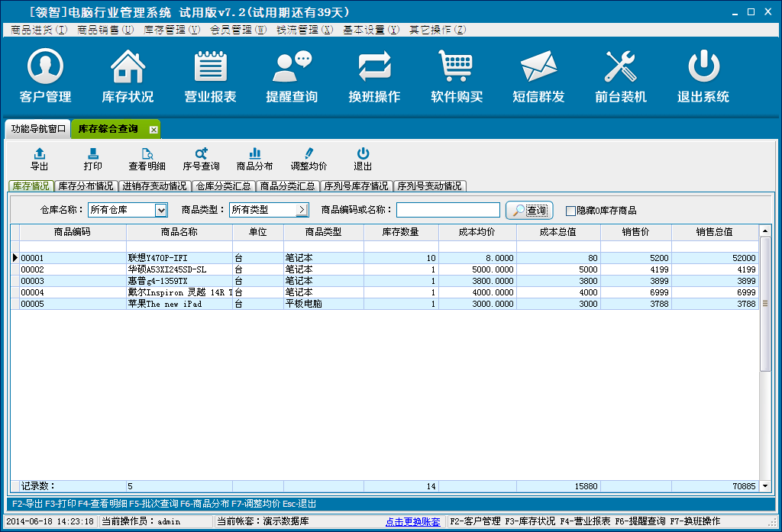Open the 商品类型 selector arrow
Image resolution: width=782 pixels, height=532 pixels.
(x=302, y=210)
